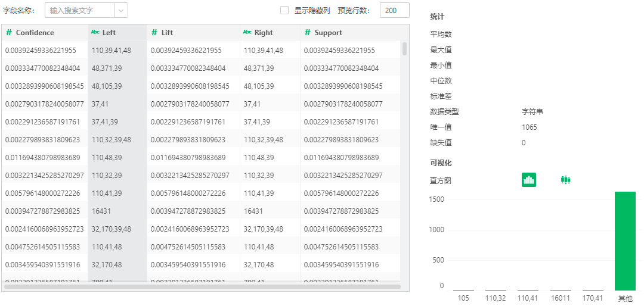
Task: Select the Confidence column header
Action: (35, 33)
